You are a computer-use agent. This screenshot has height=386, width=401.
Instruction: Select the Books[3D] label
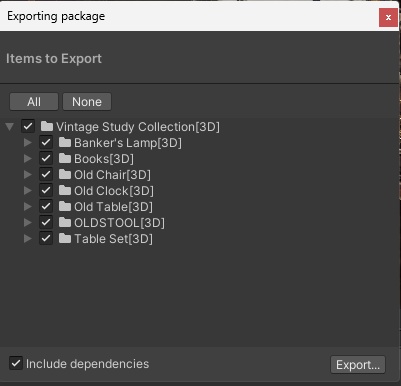point(104,159)
